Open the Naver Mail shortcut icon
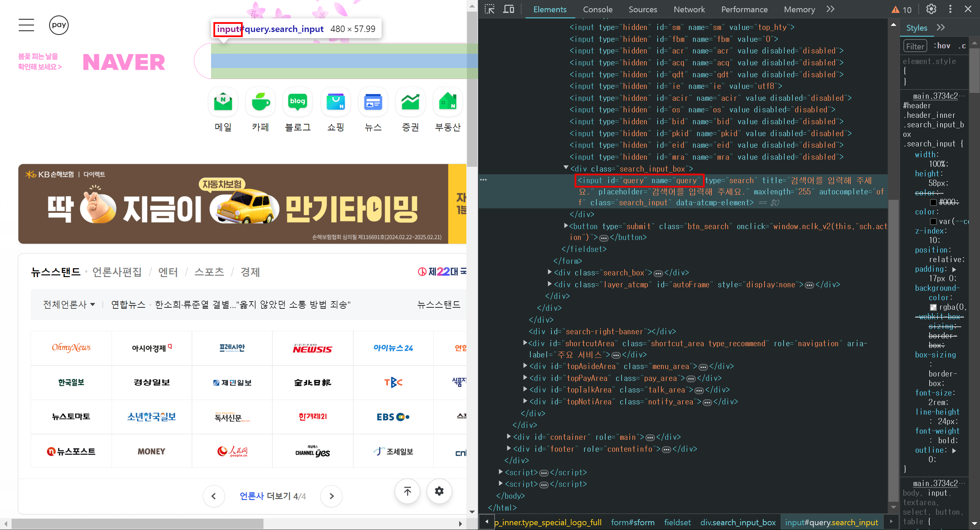This screenshot has width=980, height=530. point(223,102)
